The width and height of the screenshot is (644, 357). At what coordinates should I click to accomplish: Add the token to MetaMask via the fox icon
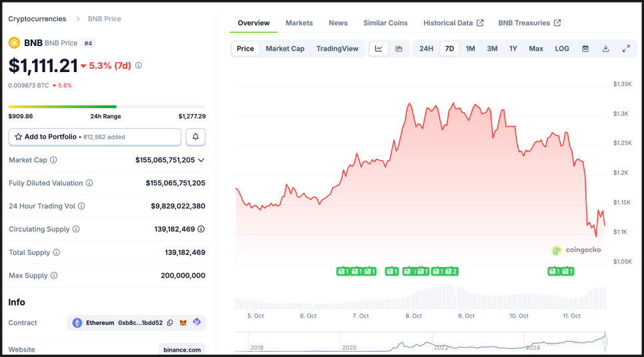183,323
